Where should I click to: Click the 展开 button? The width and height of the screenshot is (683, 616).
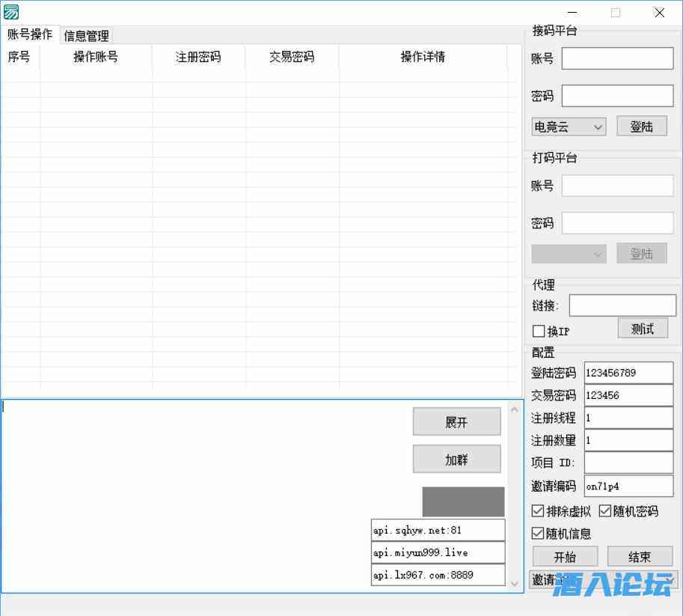[x=456, y=422]
